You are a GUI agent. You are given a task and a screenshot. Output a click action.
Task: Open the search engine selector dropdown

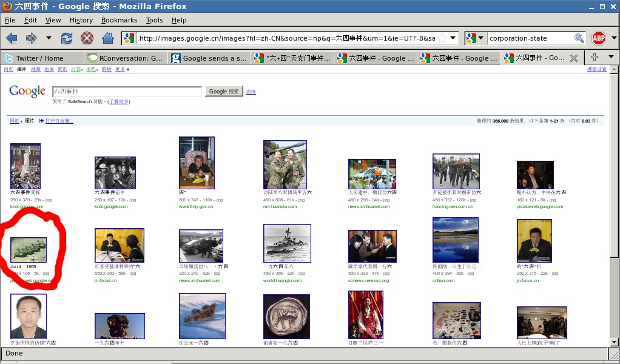481,38
